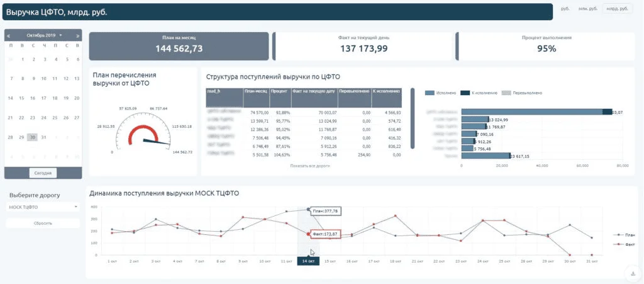
Task: Select млрд. руб. units option
Action: [618, 8]
